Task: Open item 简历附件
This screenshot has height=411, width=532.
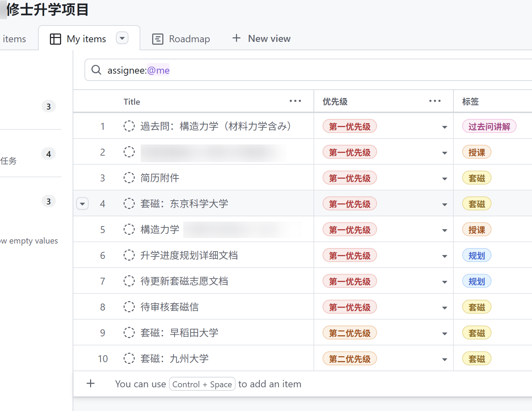Action: coord(160,178)
